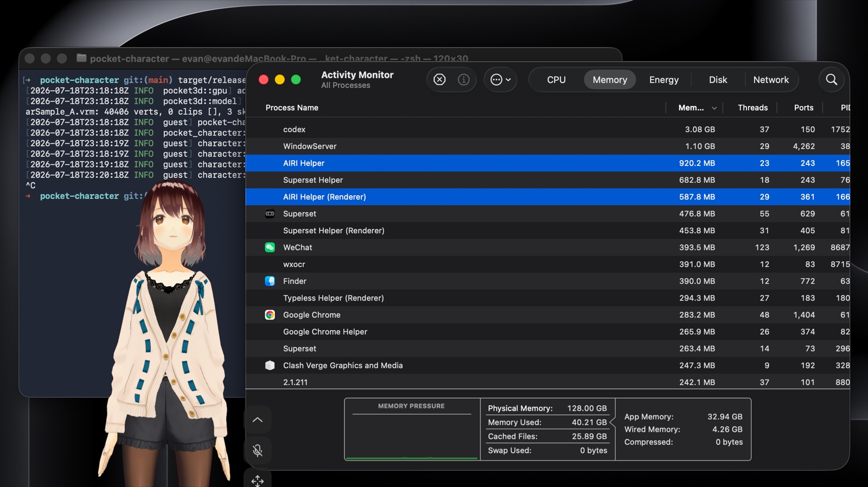Open the Activity Monitor search icon
This screenshot has width=868, height=487.
(x=831, y=80)
